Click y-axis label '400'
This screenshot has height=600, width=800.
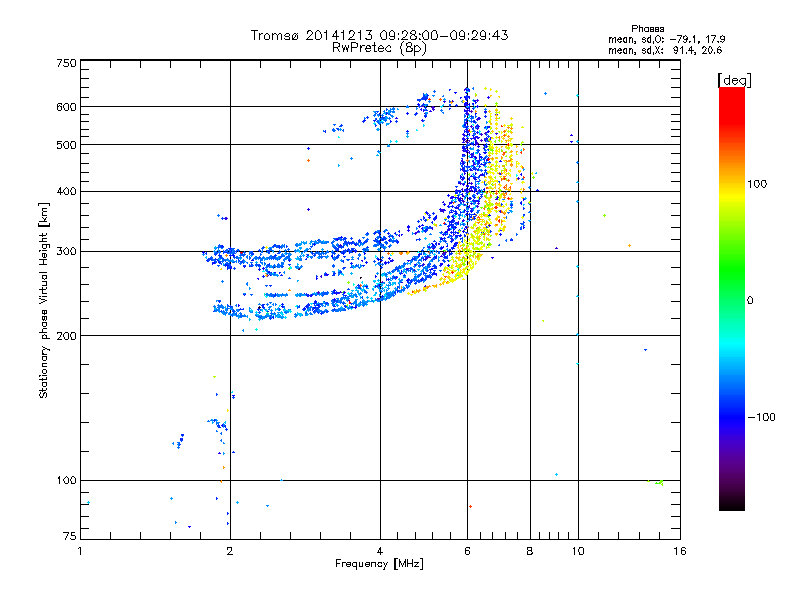point(66,192)
